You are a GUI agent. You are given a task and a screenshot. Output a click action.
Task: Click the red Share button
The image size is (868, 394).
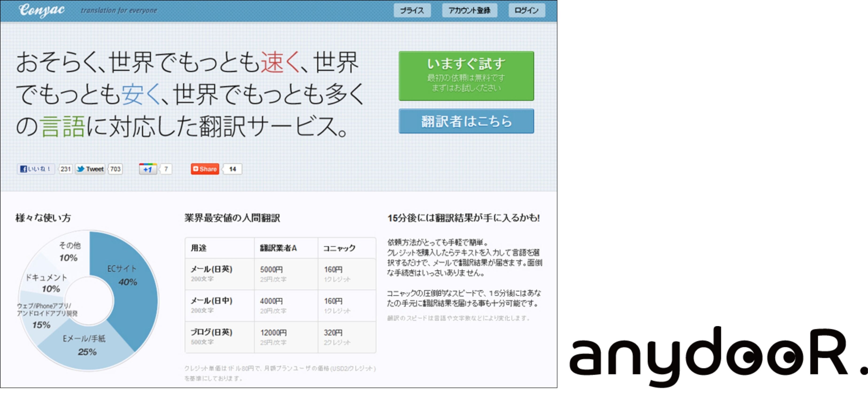(205, 169)
